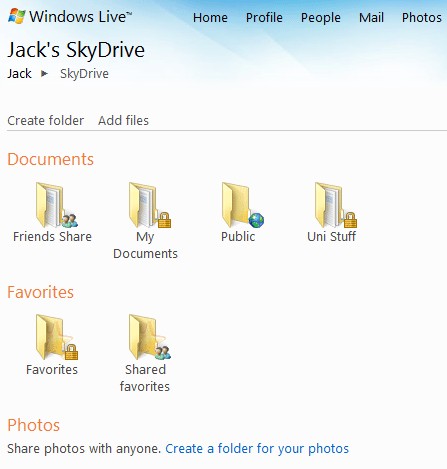Open the Favorites locked star folder icon
447x469 pixels.
coord(57,337)
